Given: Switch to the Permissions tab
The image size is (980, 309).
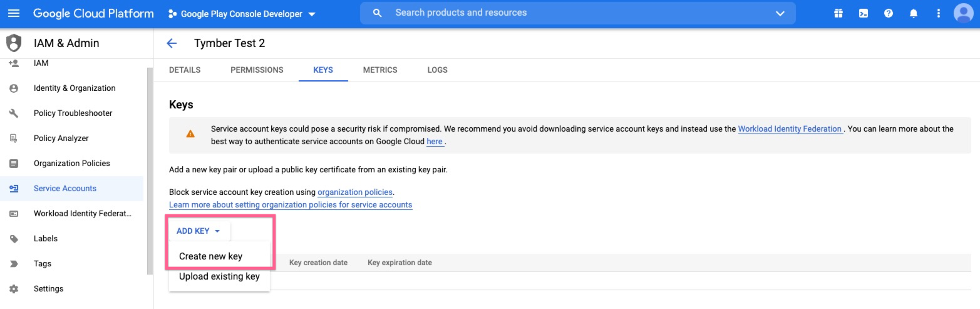Looking at the screenshot, I should tap(257, 70).
